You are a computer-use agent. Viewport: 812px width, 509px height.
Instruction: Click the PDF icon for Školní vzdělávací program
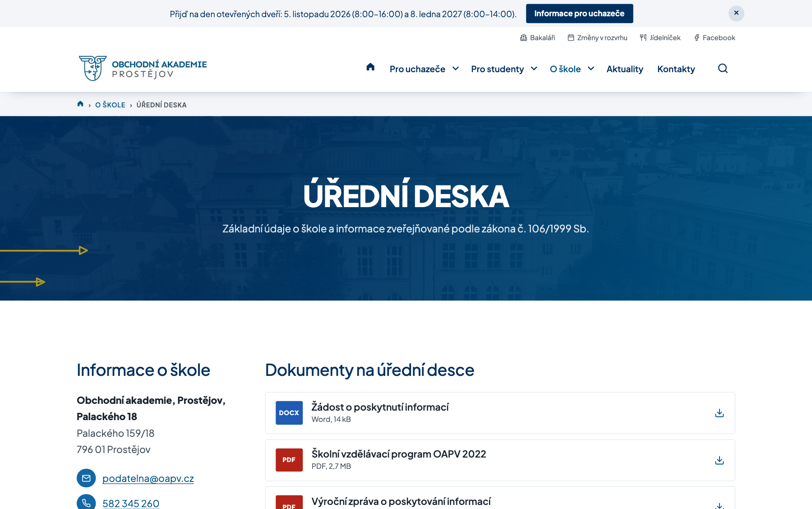pos(289,460)
